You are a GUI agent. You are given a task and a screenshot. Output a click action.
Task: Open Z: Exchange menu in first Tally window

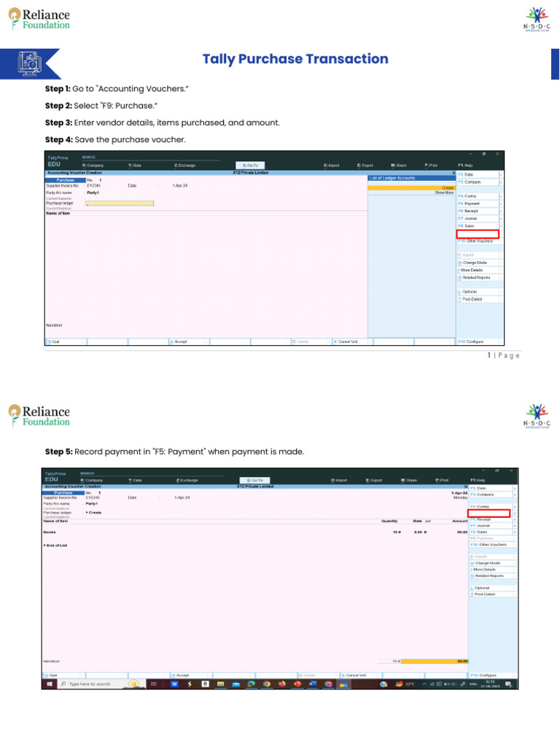pyautogui.click(x=184, y=166)
